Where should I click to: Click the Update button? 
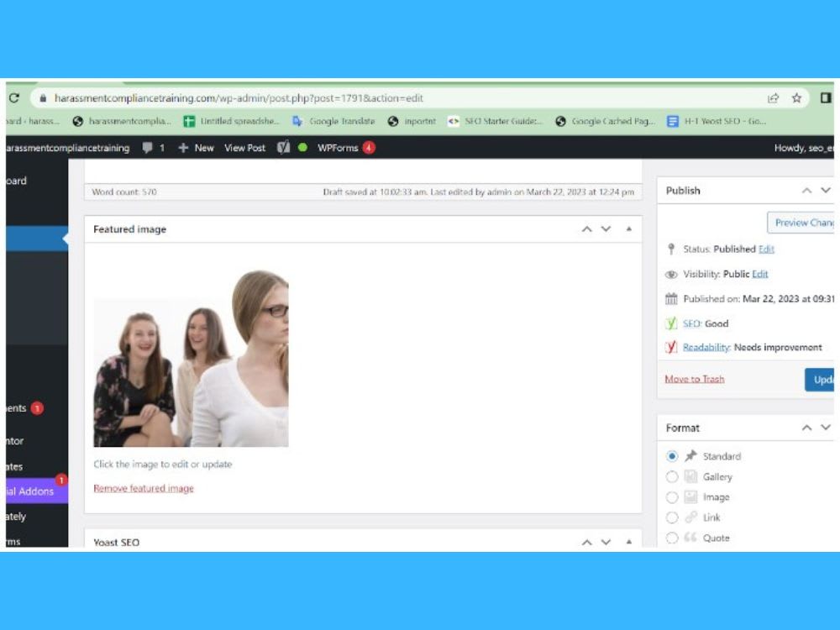pos(820,380)
